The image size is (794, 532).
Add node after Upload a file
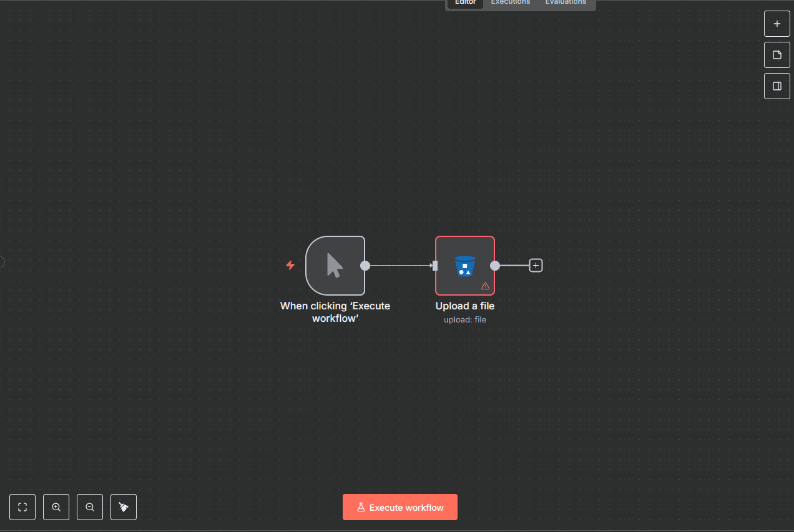pos(536,265)
